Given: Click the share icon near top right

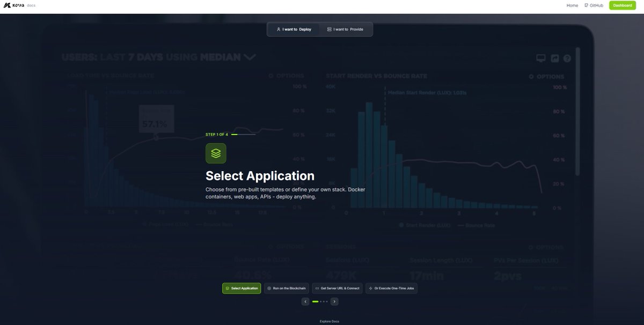Looking at the screenshot, I should coord(555,57).
